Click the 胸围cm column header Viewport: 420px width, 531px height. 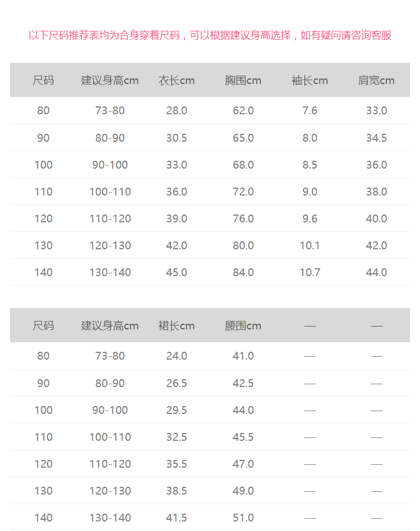(243, 81)
